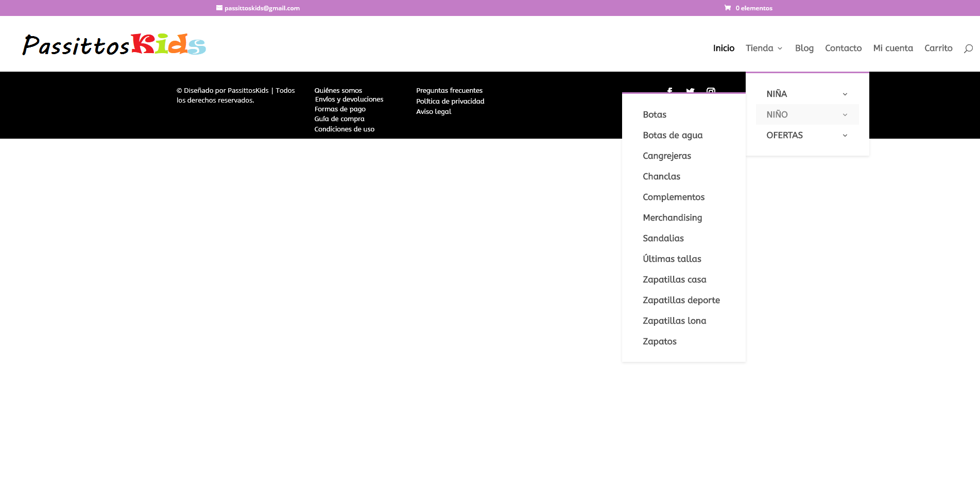Open the Twitter social icon
This screenshot has width=980, height=483.
(691, 91)
